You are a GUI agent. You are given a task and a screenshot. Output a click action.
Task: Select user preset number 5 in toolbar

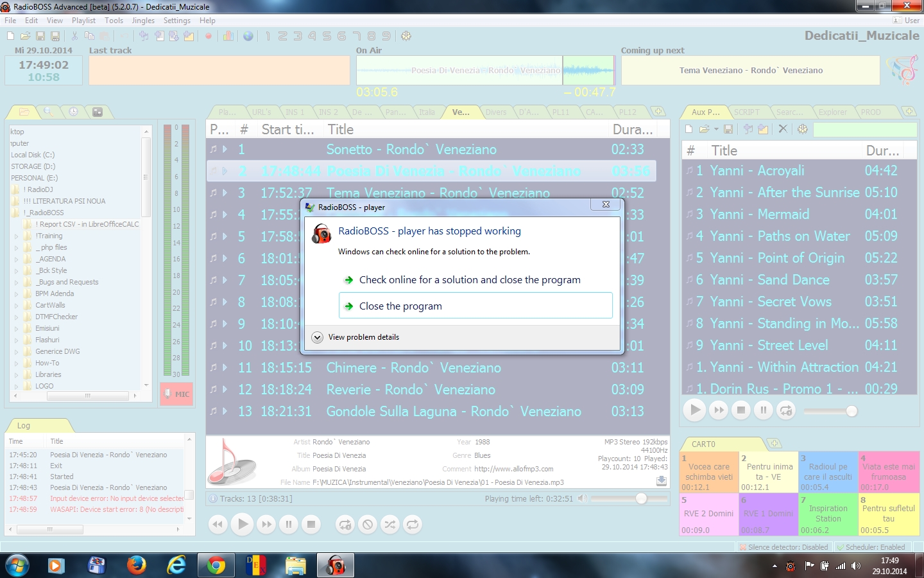(327, 36)
